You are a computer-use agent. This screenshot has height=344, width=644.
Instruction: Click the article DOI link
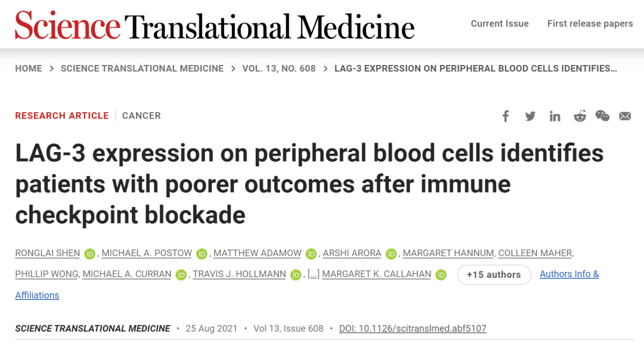coord(413,328)
